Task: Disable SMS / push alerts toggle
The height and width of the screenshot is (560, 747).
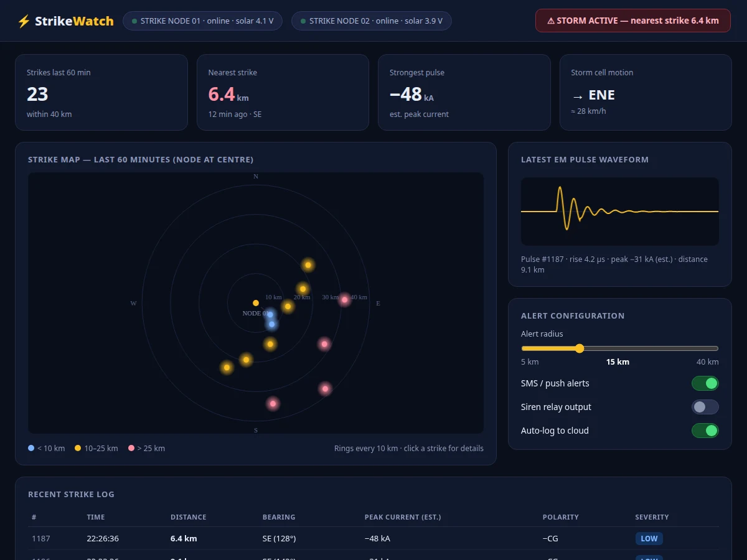Action: (705, 383)
